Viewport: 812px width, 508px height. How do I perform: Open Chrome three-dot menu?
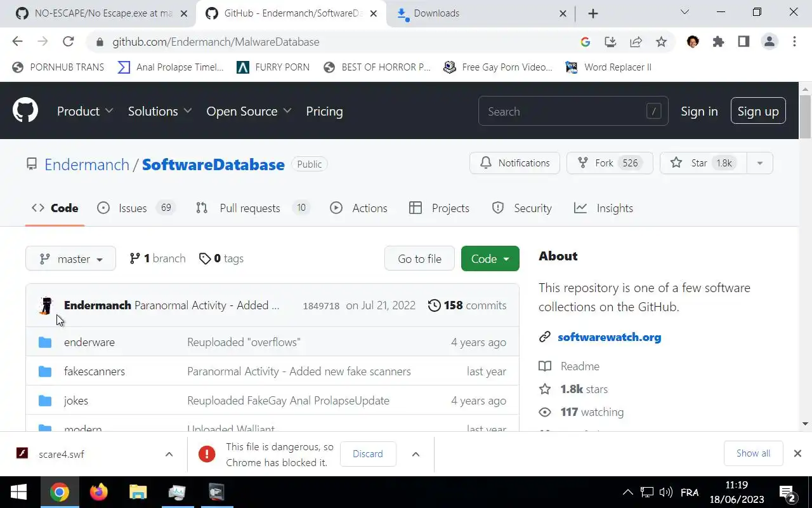794,42
